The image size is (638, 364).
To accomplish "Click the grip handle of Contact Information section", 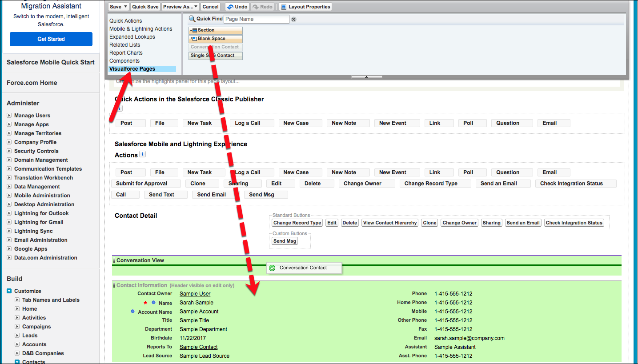I will point(114,285).
